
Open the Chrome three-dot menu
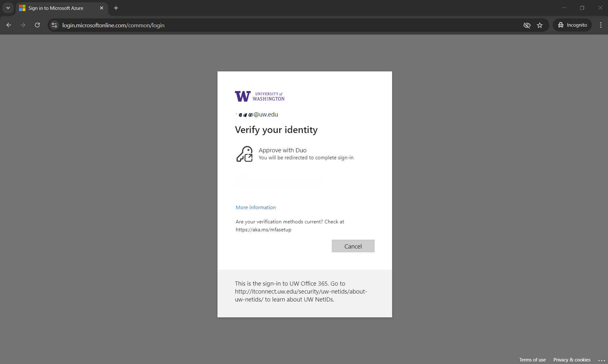coord(601,25)
